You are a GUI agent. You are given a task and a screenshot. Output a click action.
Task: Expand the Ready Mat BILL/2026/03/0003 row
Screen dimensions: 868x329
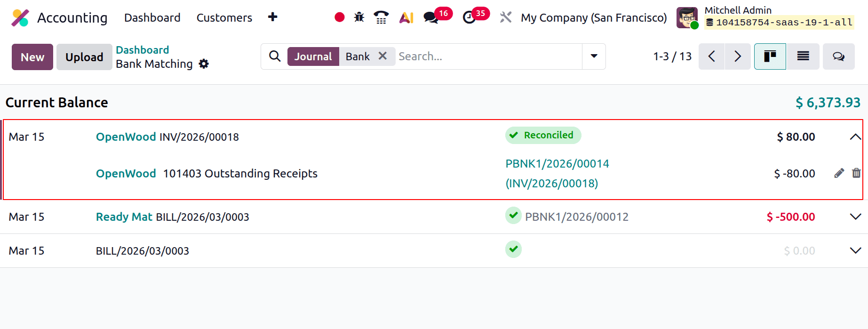855,217
